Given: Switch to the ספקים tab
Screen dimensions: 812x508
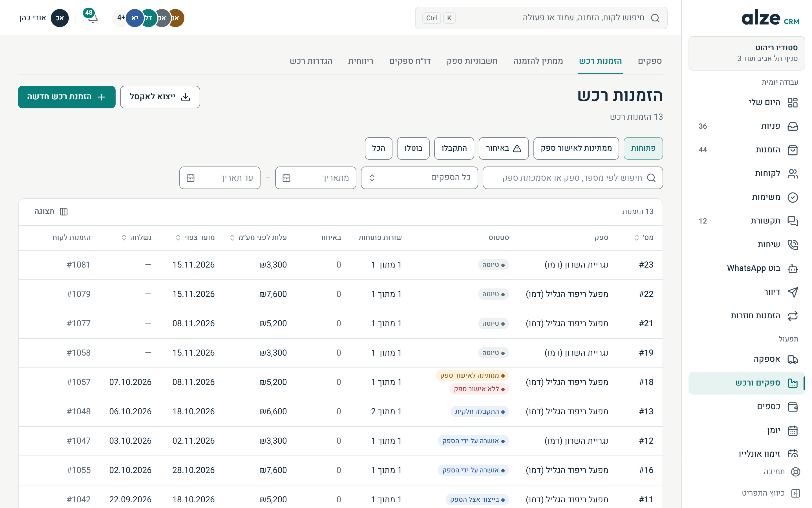Looking at the screenshot, I should pyautogui.click(x=650, y=61).
